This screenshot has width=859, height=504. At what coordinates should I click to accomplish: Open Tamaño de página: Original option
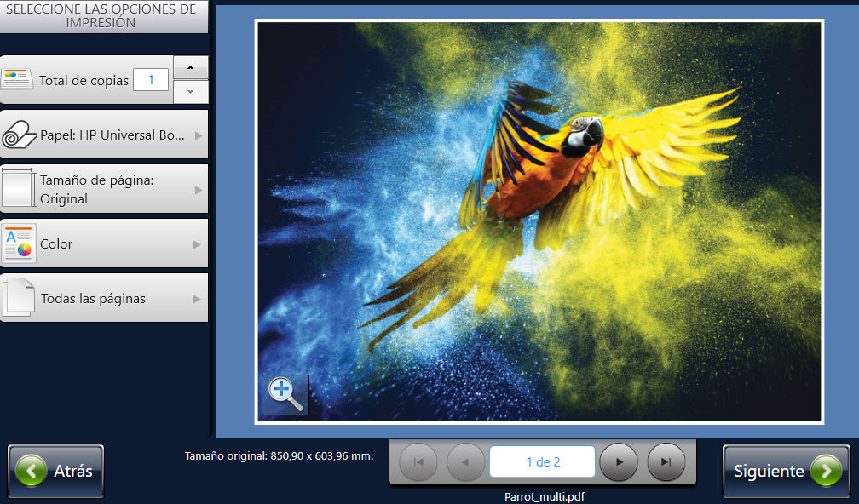click(x=104, y=189)
